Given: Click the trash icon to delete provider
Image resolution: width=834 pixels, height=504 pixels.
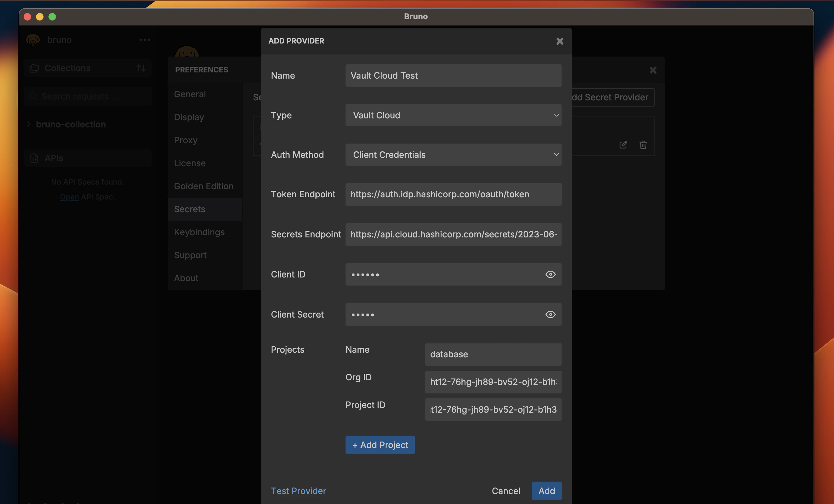Looking at the screenshot, I should (x=643, y=145).
